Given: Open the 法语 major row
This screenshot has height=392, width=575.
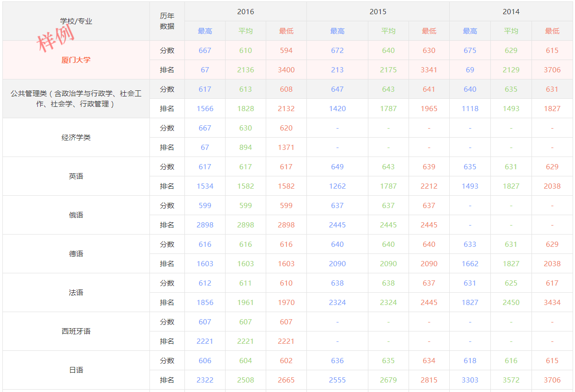Looking at the screenshot, I should (x=76, y=293).
